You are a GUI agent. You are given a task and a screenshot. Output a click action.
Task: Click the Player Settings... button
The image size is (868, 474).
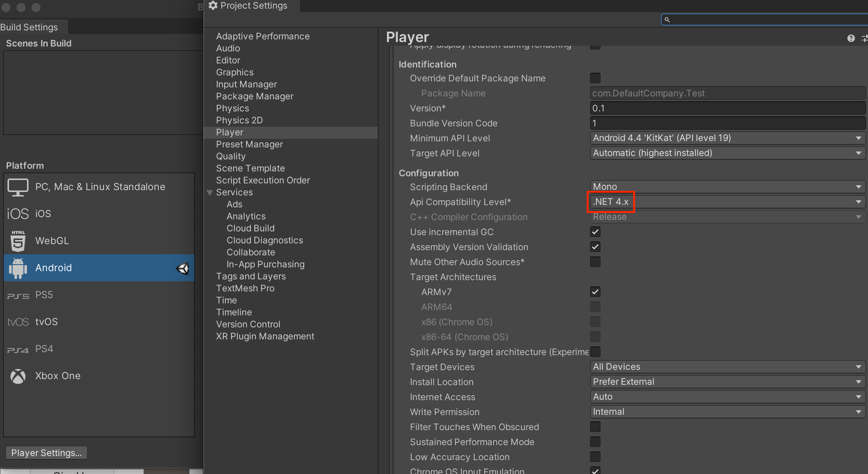tap(47, 453)
